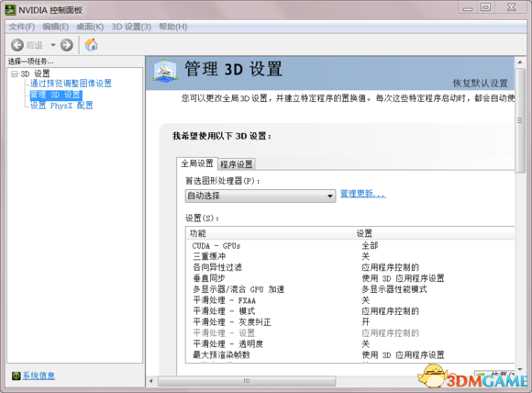This screenshot has width=532, height=393.
Task: Select the 平滑处理 - 灰度纠正 row
Action: [350, 322]
